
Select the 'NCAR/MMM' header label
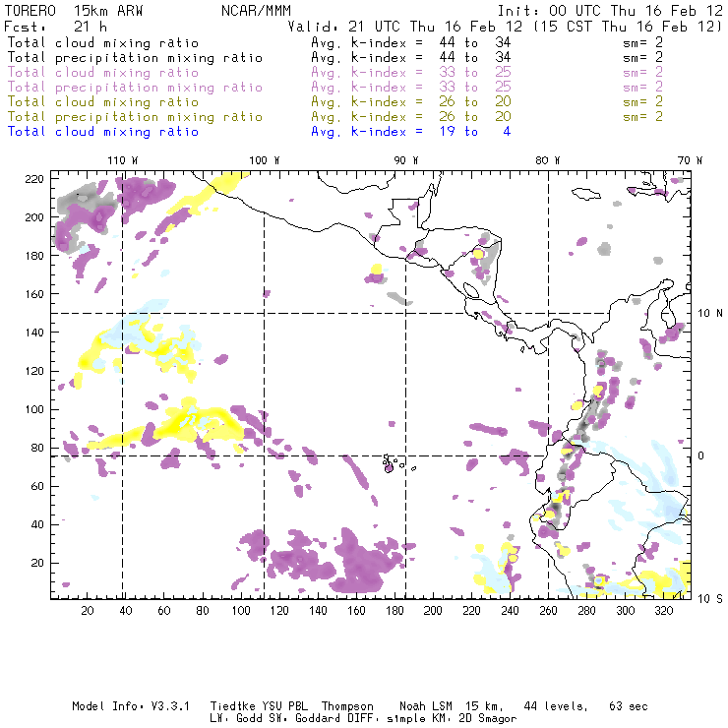tap(256, 11)
